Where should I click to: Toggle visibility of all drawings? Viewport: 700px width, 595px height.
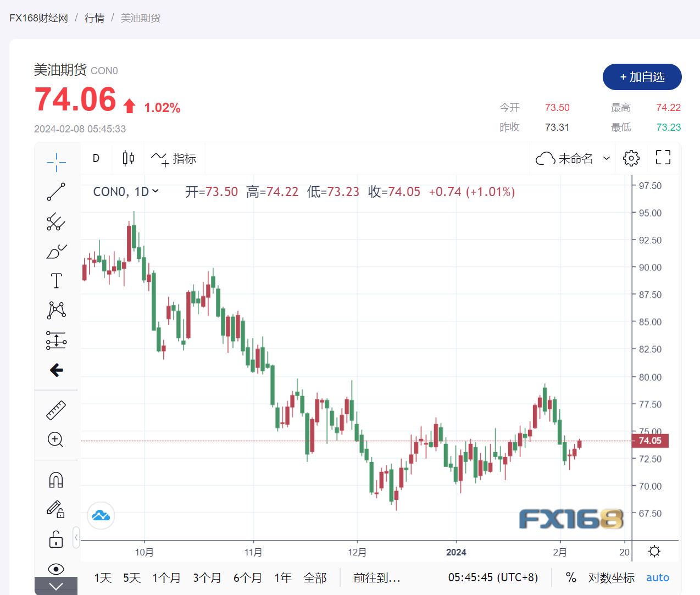pyautogui.click(x=56, y=569)
